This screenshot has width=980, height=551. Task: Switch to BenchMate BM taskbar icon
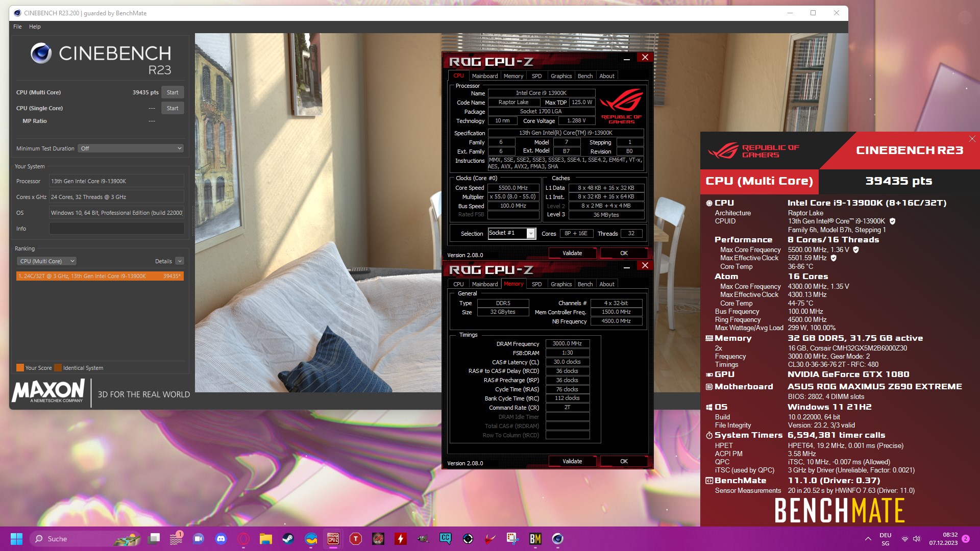[535, 539]
